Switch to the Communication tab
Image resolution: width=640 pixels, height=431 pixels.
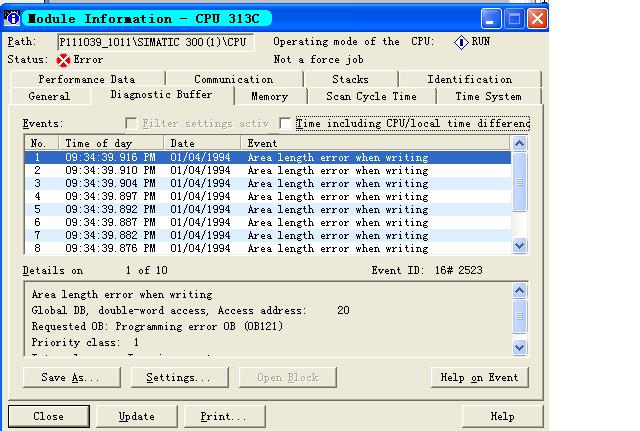[x=234, y=79]
